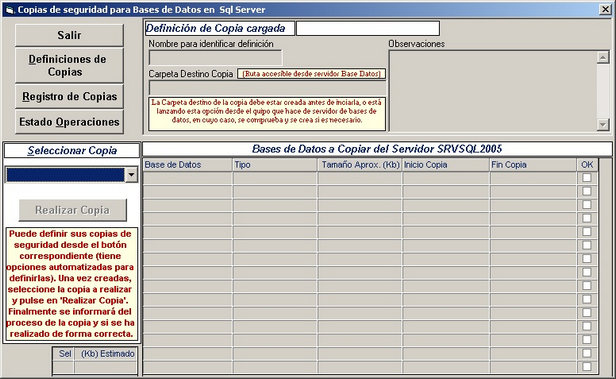Tick the OK checkbox in the last row
The height and width of the screenshot is (379, 616).
coord(587,366)
